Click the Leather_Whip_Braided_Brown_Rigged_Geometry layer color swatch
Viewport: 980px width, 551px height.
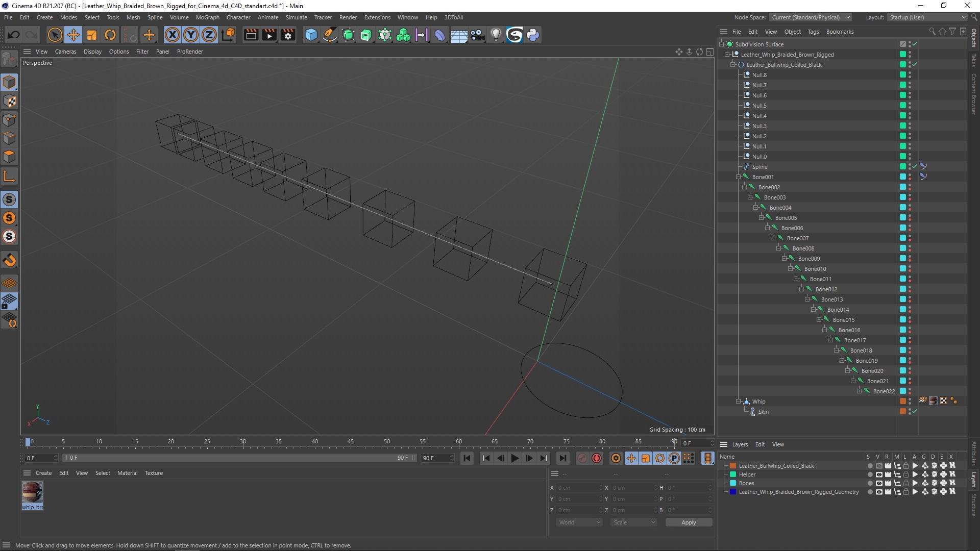coord(733,492)
